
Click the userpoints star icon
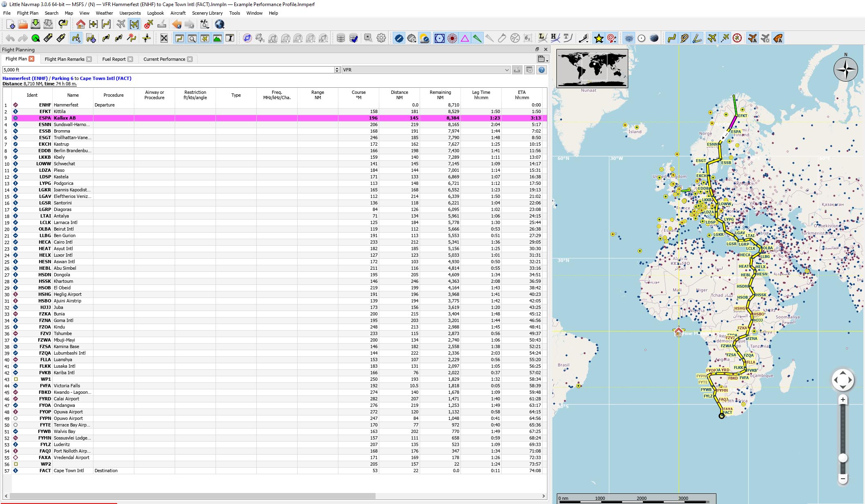598,38
